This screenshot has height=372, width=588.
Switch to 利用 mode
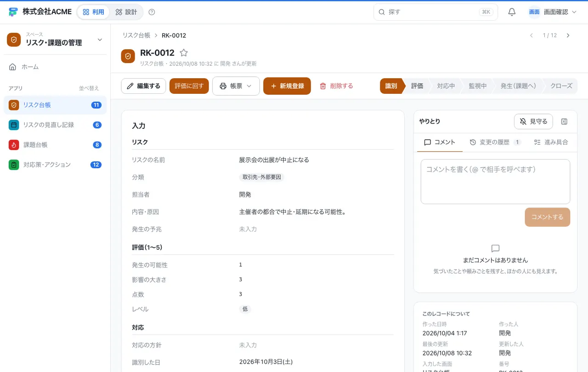[94, 12]
